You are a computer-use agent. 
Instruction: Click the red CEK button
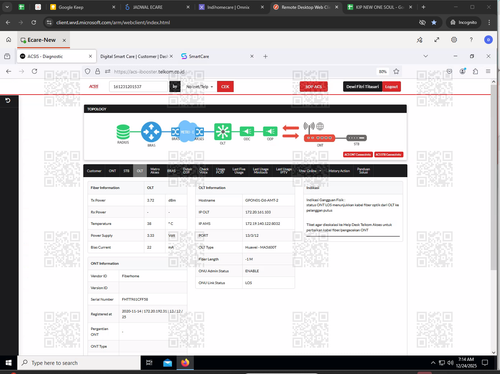point(225,87)
